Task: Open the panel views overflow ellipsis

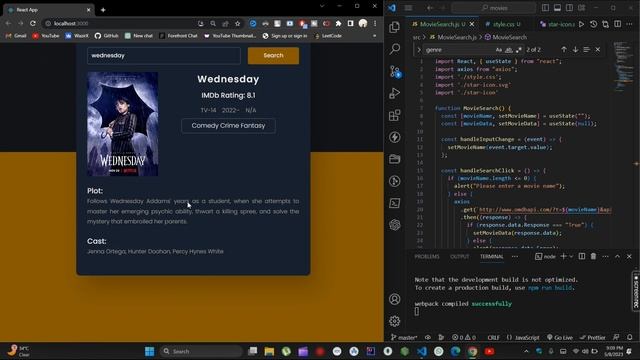Action: click(x=515, y=256)
